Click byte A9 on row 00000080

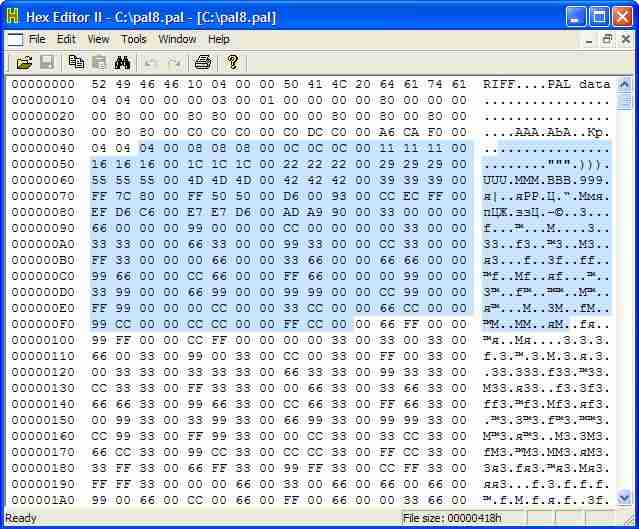click(315, 212)
